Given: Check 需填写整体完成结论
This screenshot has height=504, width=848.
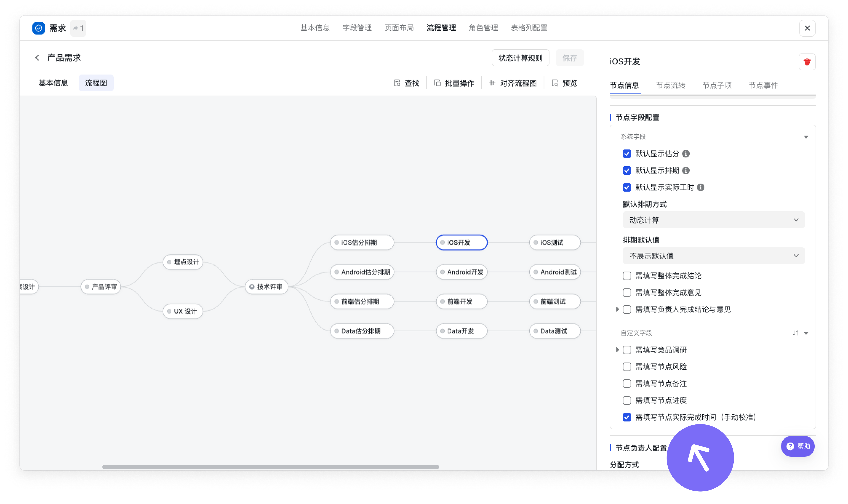Looking at the screenshot, I should [x=627, y=276].
